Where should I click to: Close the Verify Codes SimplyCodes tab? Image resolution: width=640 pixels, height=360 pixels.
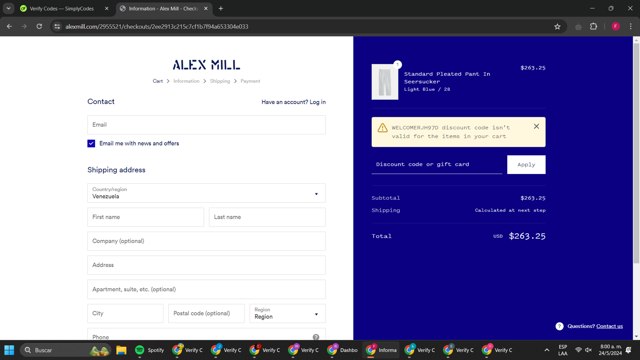[x=107, y=9]
